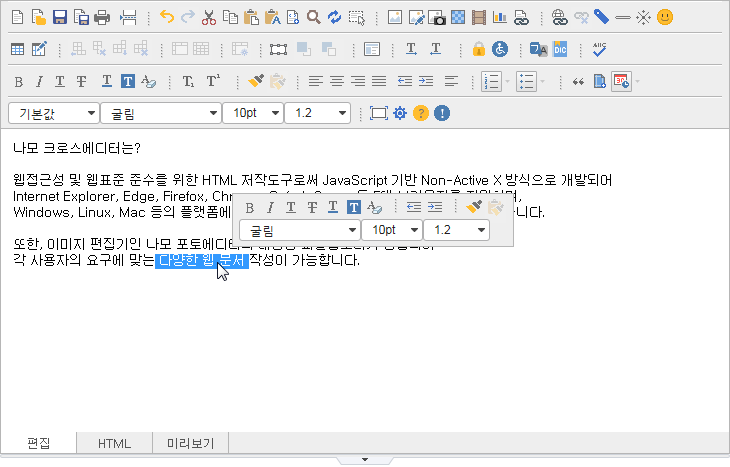Insert a page break with the page split icon
The width and height of the screenshot is (730, 467).
[x=128, y=18]
